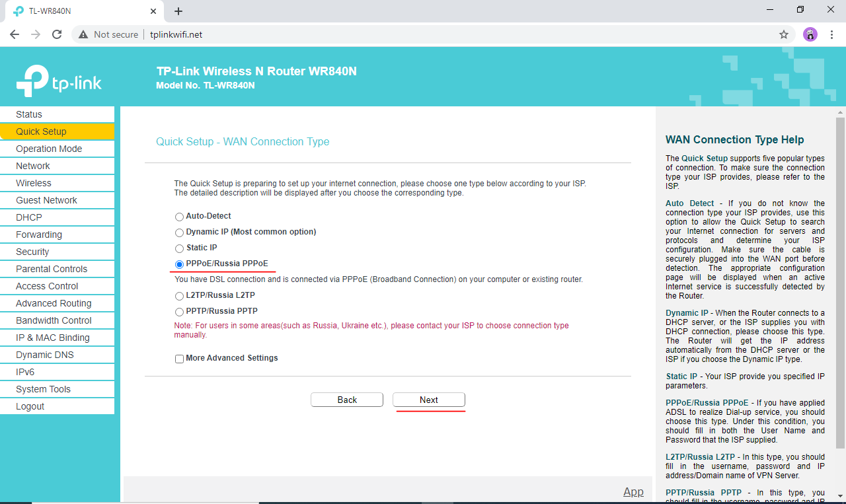Open Forwarding menu item
This screenshot has width=846, height=504.
57,234
